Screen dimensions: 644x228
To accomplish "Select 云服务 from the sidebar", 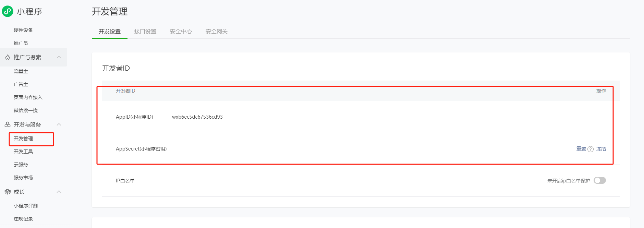I will (21, 165).
